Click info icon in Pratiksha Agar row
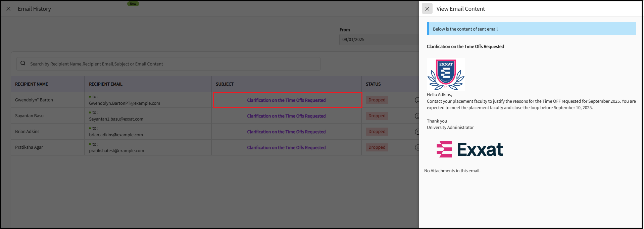 [x=417, y=147]
